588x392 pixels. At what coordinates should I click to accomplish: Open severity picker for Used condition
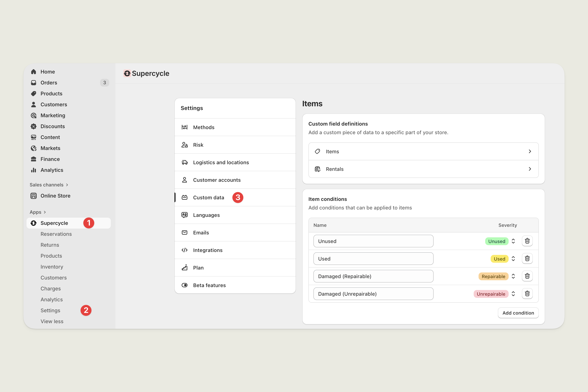(513, 259)
